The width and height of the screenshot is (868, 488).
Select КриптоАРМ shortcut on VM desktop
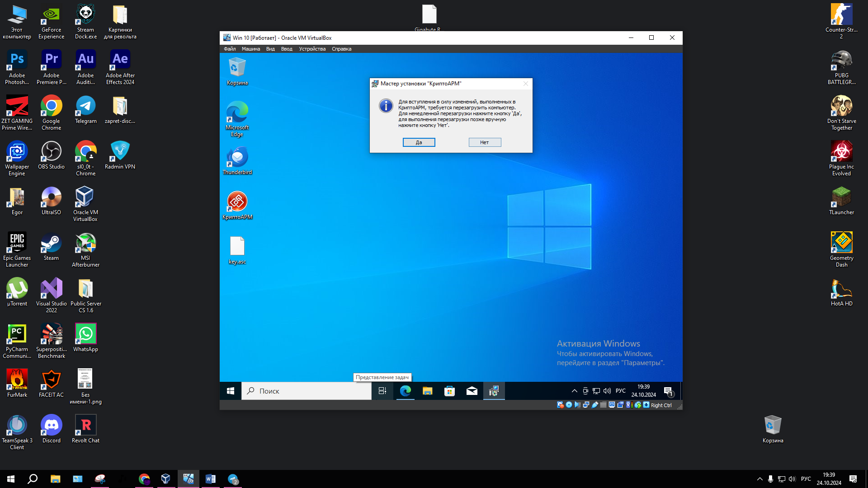(x=237, y=206)
